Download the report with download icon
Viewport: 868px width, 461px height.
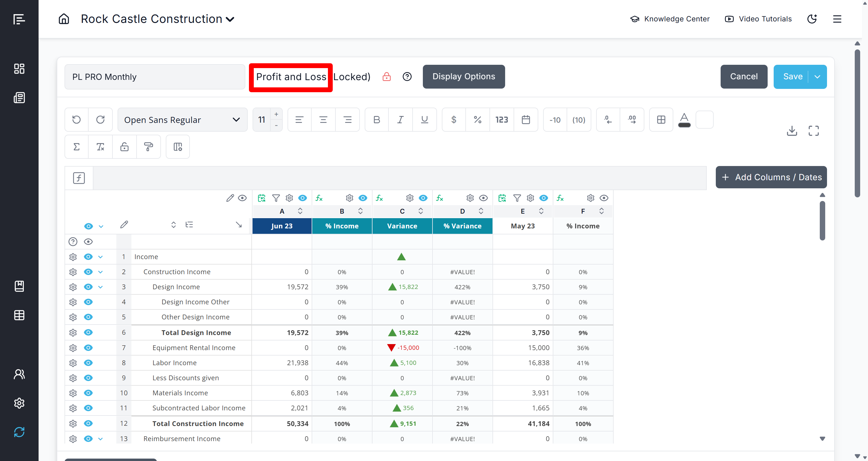(791, 131)
